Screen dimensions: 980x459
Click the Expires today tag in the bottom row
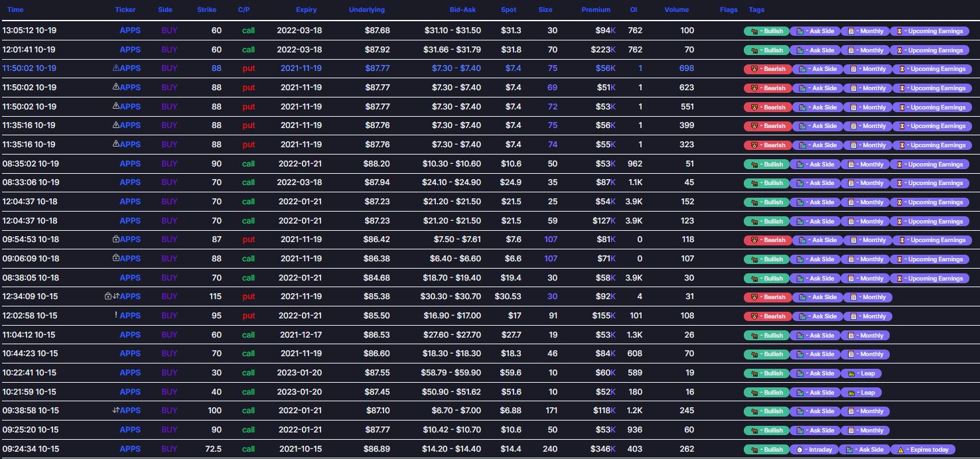click(x=923, y=450)
